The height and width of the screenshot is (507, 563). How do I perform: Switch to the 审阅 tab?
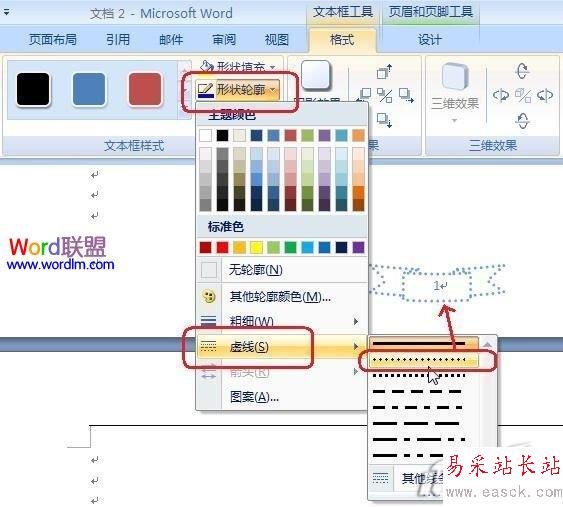[x=224, y=39]
